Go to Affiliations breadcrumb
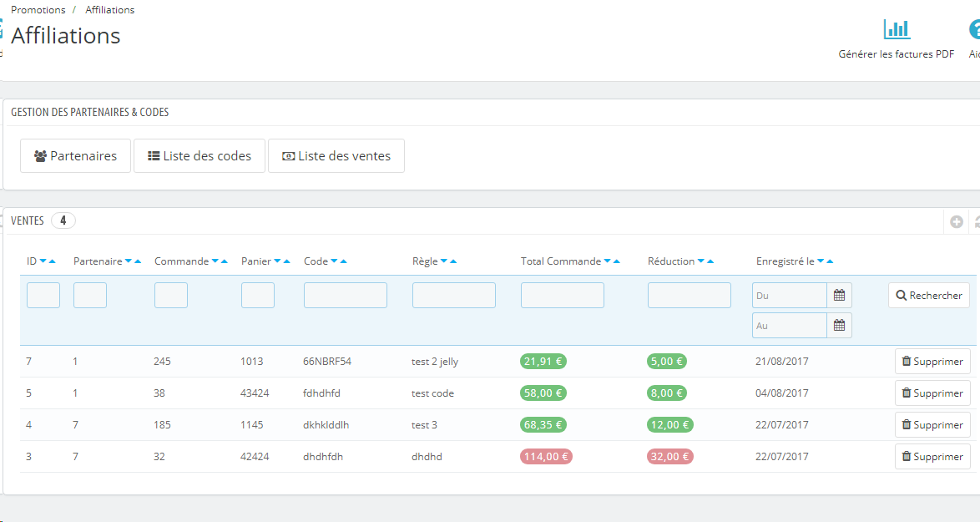 [110, 10]
